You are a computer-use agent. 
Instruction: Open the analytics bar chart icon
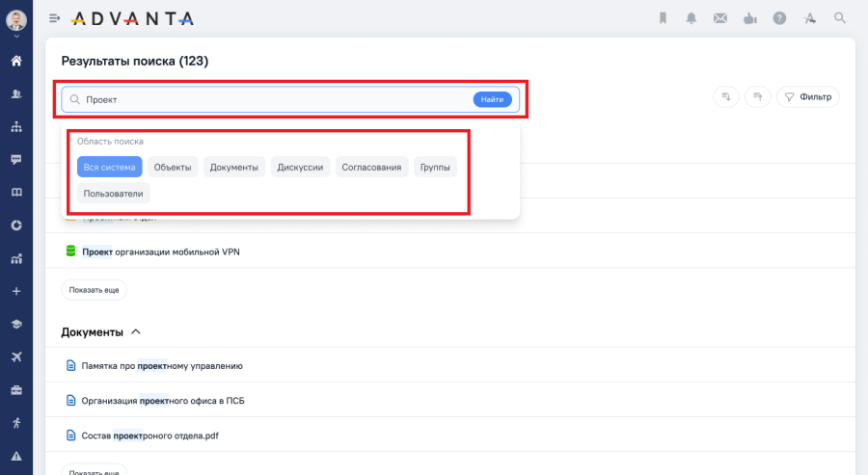point(16,258)
